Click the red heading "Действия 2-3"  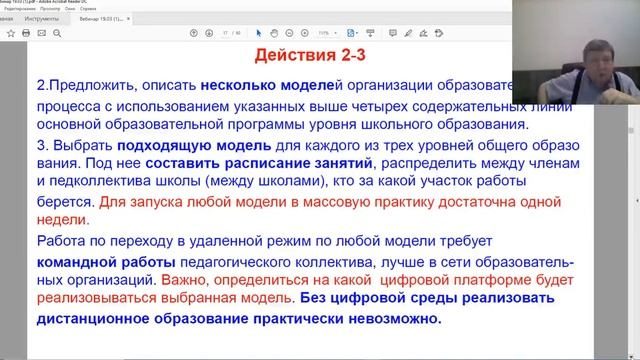310,55
